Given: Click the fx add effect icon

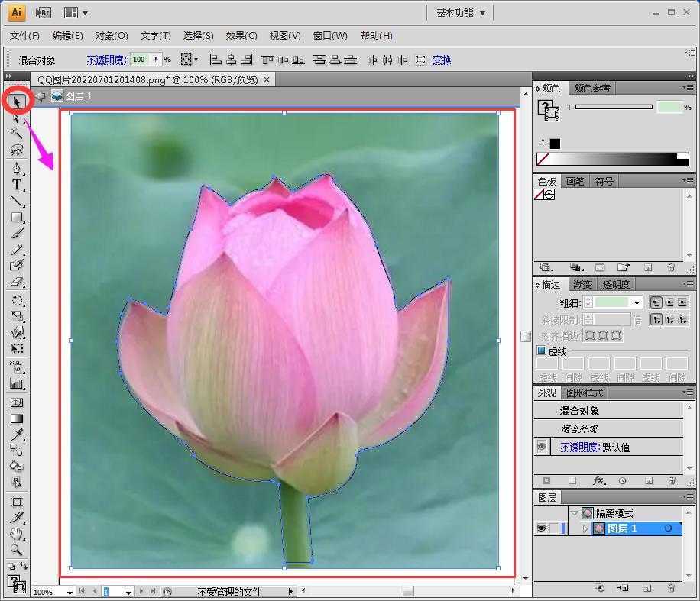Looking at the screenshot, I should 598,481.
